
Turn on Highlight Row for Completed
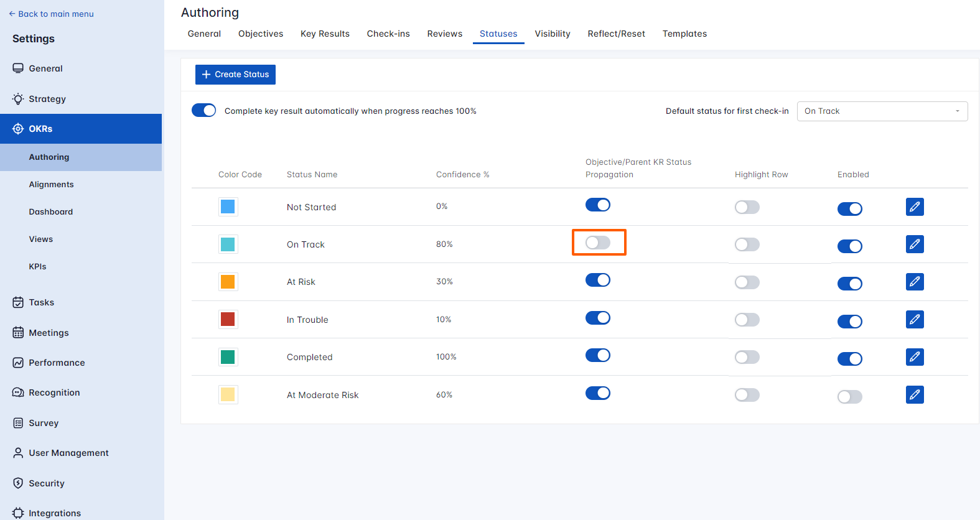click(747, 357)
